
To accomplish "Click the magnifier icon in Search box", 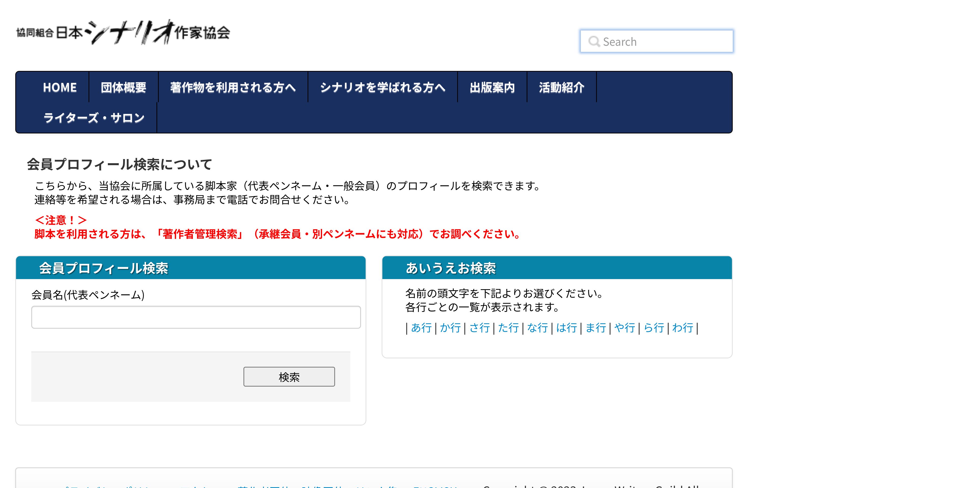I will coord(594,41).
